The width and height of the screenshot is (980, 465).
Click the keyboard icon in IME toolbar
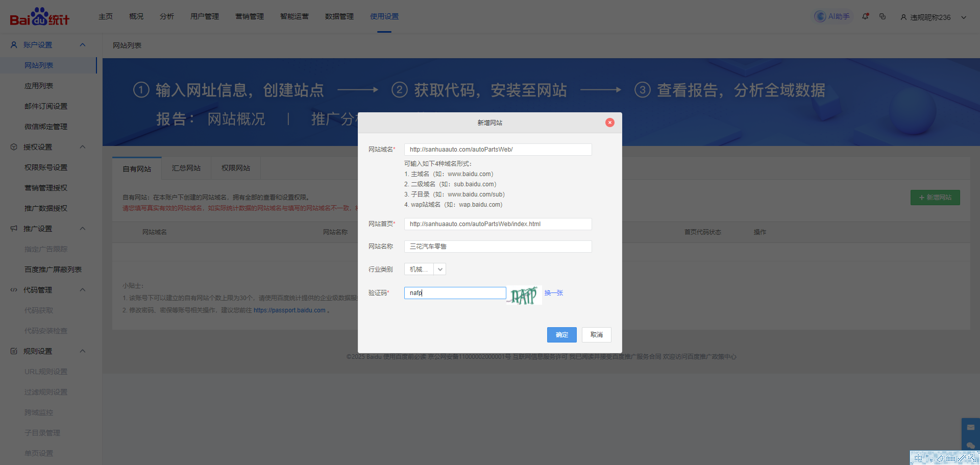click(950, 458)
